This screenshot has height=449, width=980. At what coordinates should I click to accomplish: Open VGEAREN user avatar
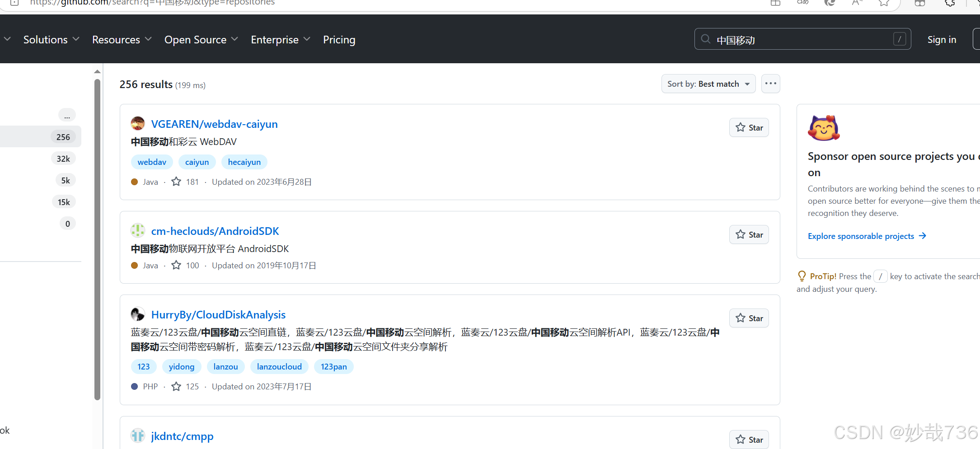[x=138, y=123]
